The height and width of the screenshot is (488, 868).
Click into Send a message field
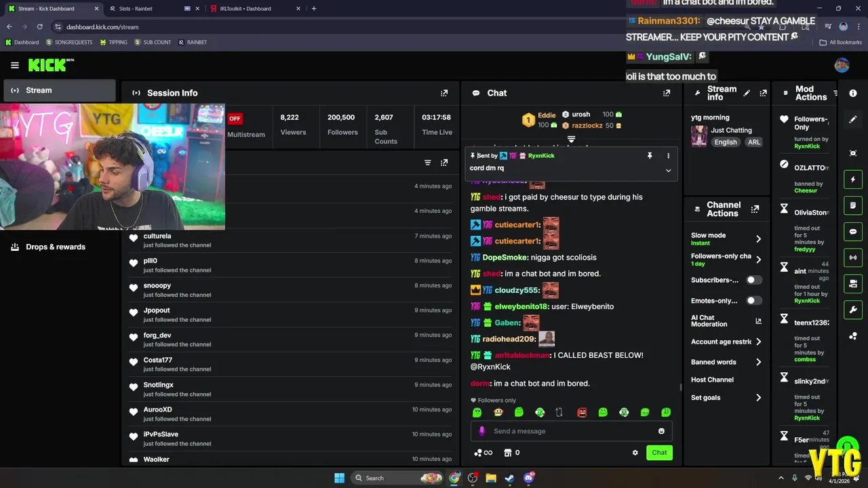571,431
